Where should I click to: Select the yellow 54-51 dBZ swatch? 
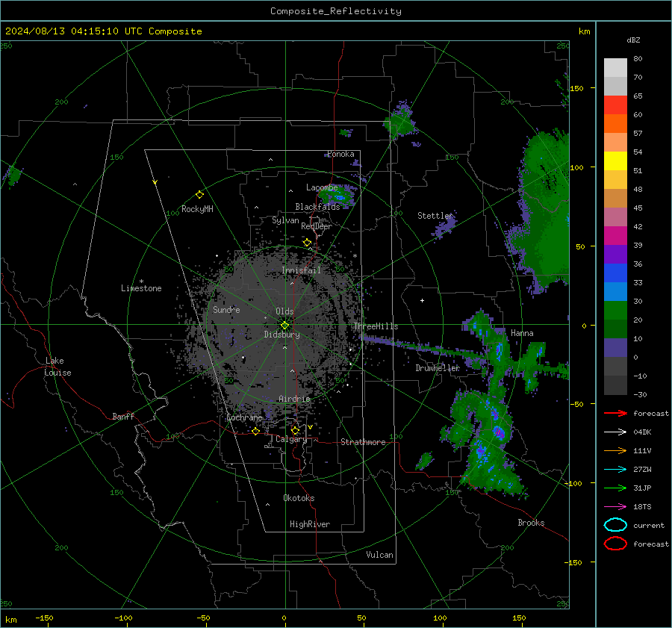click(615, 161)
